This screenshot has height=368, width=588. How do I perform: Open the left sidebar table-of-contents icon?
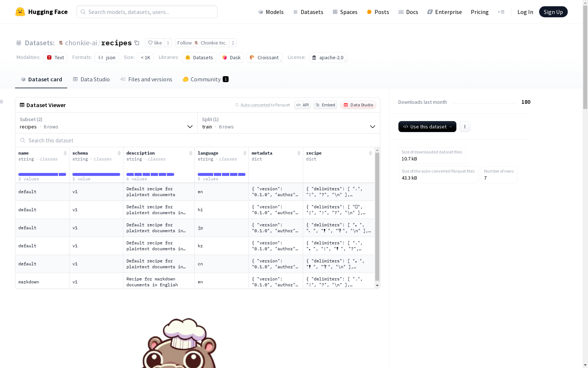coord(2,102)
